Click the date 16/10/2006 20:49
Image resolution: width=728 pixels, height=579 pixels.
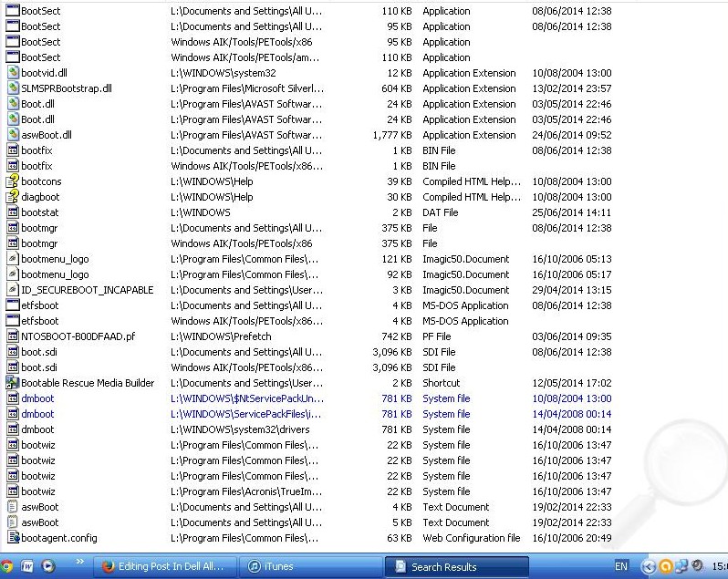[x=571, y=538]
